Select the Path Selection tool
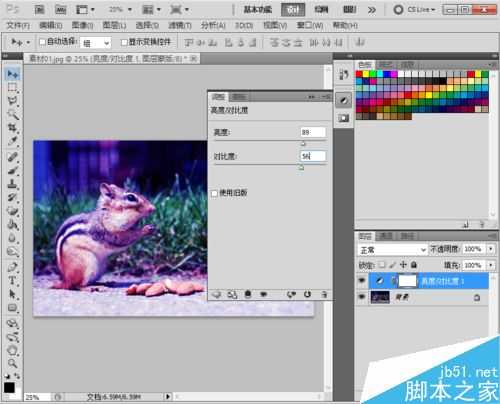This screenshot has height=404, width=500. 13,294
